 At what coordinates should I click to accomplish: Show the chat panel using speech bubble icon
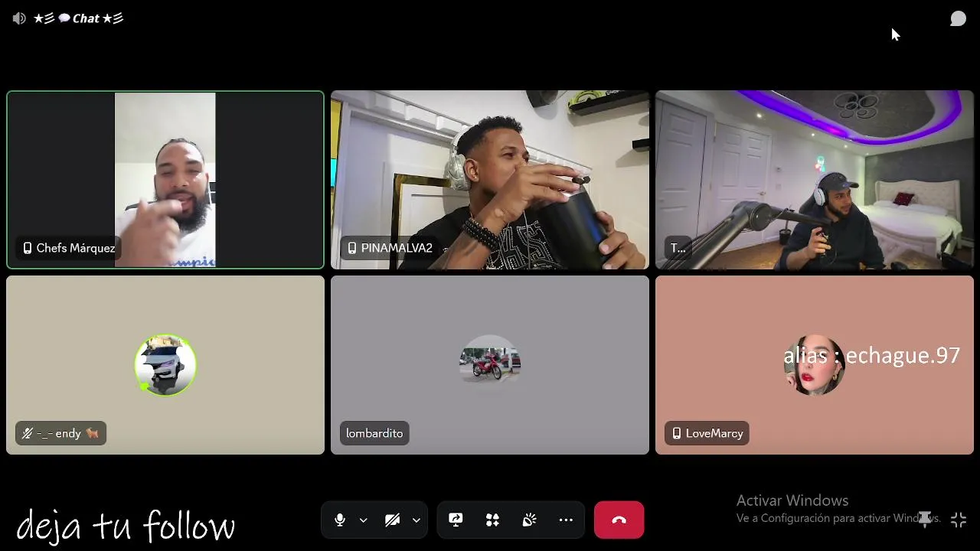[x=958, y=18]
